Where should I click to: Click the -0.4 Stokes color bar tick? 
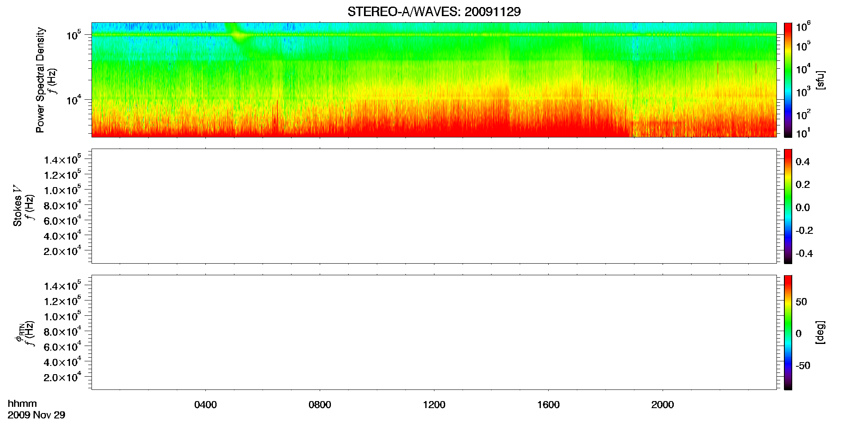804,254
